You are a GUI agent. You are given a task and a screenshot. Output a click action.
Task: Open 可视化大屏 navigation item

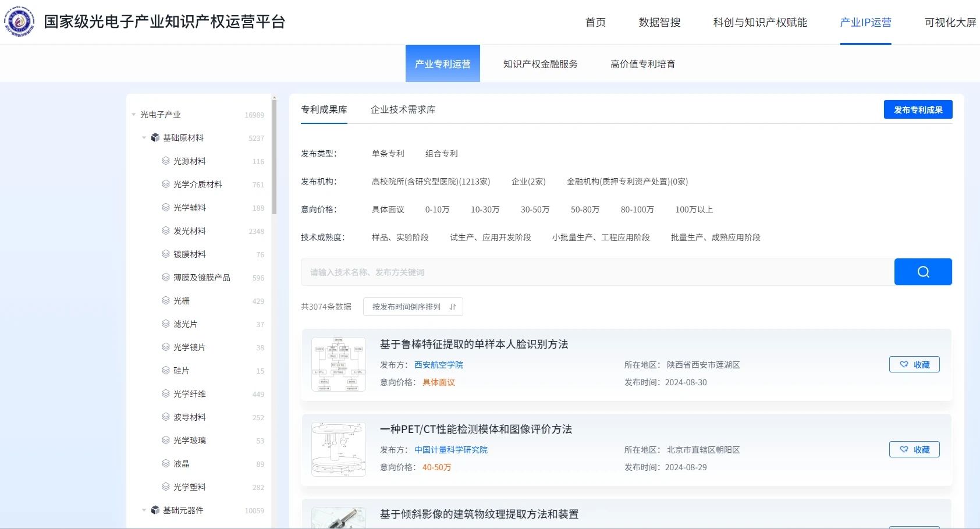[951, 22]
